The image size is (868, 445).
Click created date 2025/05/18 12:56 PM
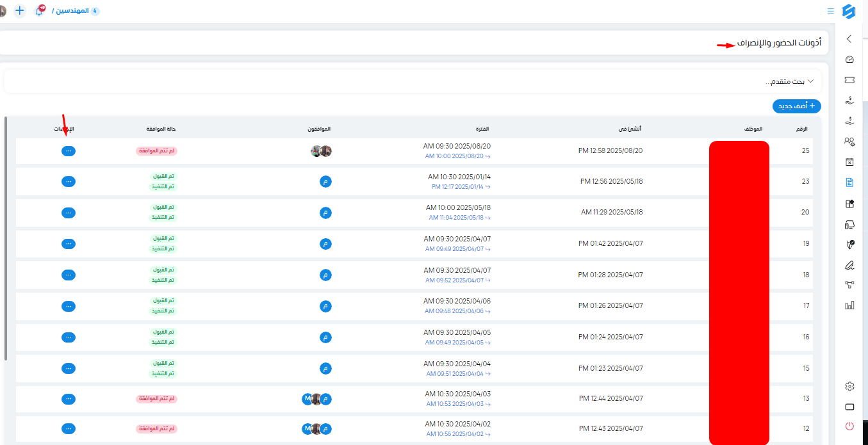click(x=612, y=181)
